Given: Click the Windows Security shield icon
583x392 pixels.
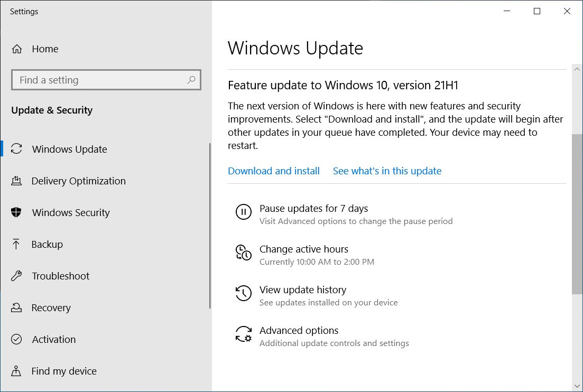Looking at the screenshot, I should coord(17,212).
